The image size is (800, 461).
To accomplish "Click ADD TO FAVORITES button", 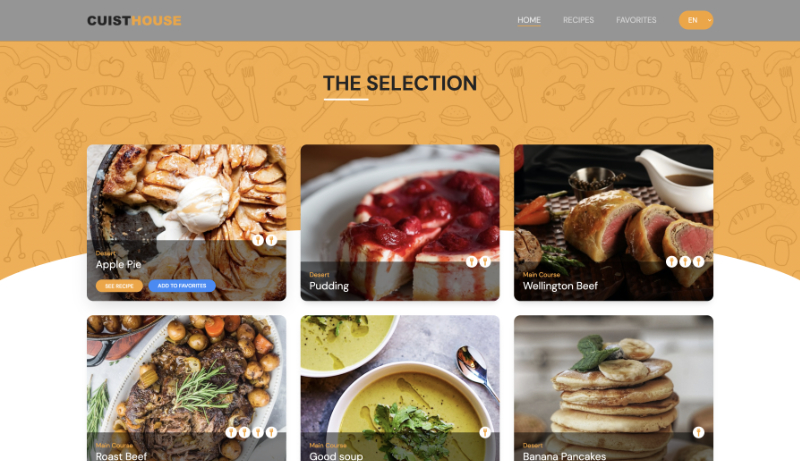I will pyautogui.click(x=182, y=286).
